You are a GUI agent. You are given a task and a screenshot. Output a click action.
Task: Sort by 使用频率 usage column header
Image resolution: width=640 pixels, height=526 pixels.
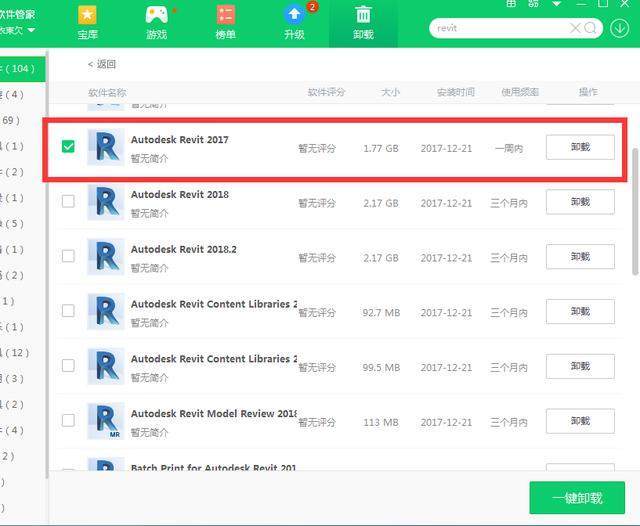[520, 92]
